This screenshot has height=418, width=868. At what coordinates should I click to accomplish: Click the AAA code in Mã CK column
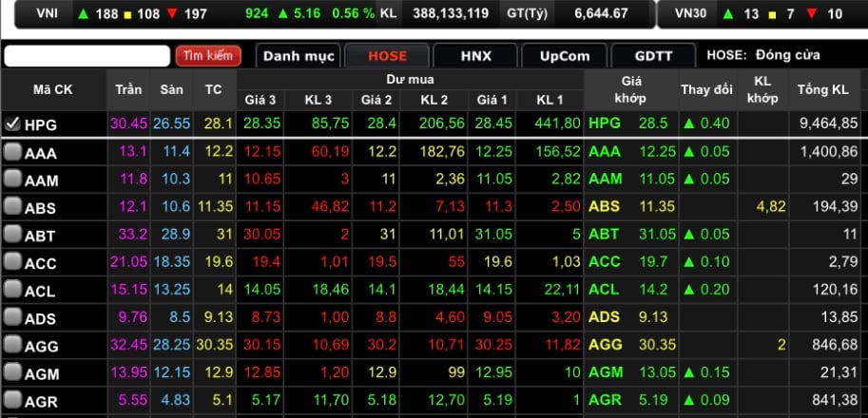click(41, 153)
